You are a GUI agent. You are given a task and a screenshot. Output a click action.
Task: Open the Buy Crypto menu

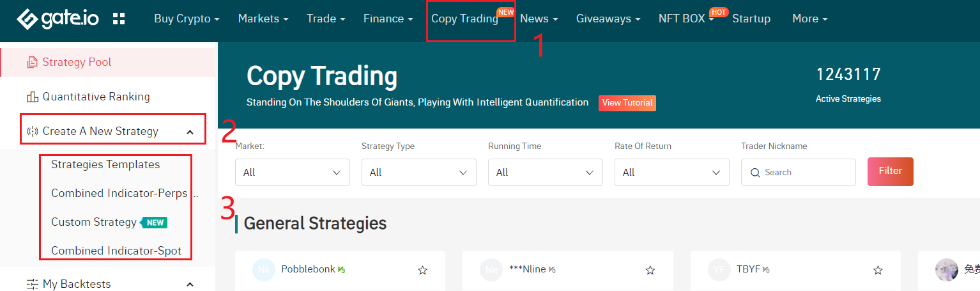pyautogui.click(x=187, y=19)
